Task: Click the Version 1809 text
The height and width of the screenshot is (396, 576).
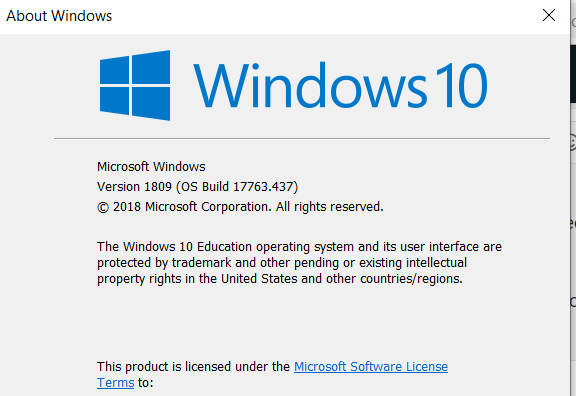Action: pos(134,187)
